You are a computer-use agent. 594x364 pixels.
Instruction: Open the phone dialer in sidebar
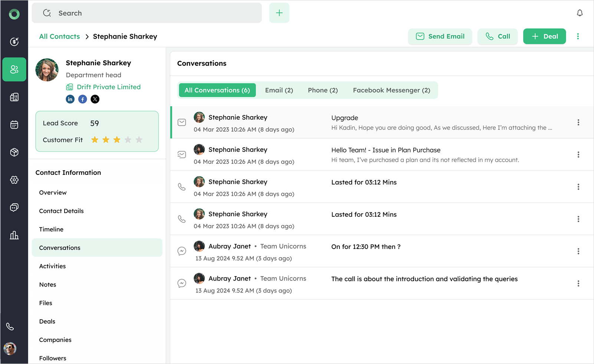10,327
